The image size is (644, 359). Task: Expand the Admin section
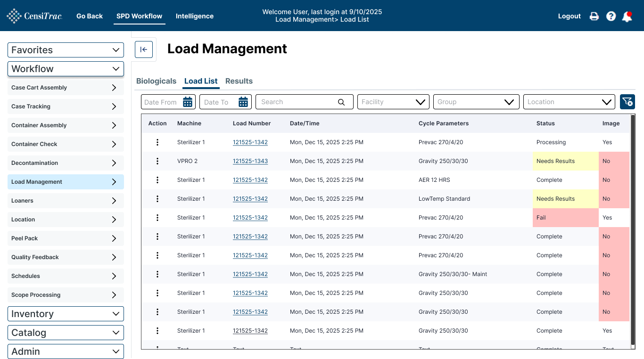pos(66,351)
